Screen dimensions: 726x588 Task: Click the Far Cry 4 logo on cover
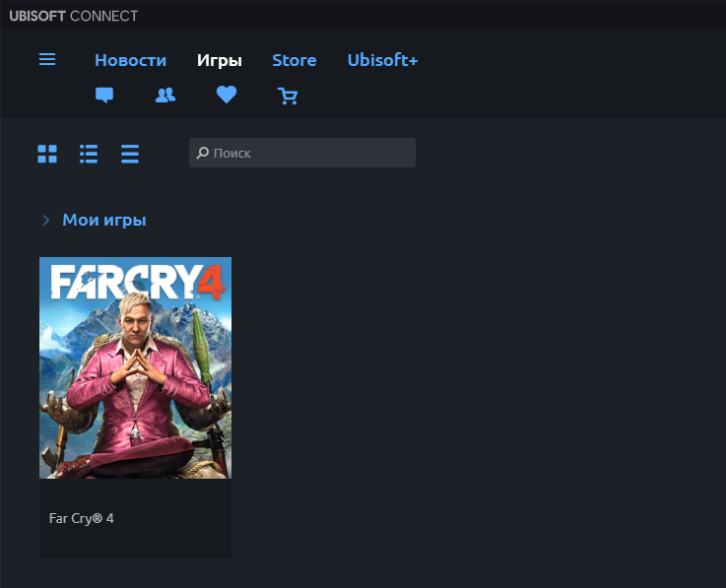point(137,283)
